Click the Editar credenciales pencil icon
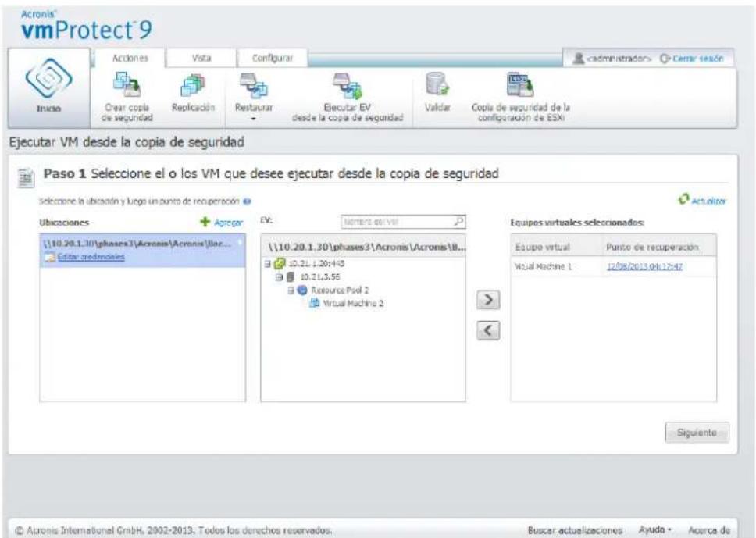The height and width of the screenshot is (538, 756). [50, 257]
